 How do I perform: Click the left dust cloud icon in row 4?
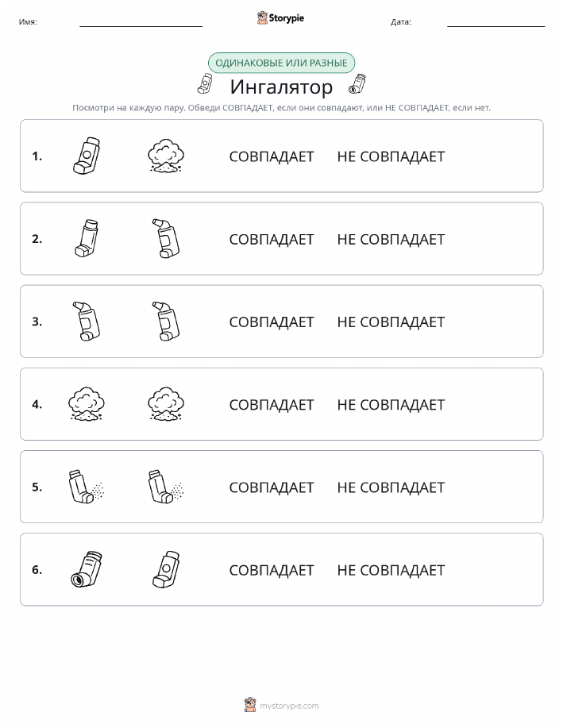tap(87, 404)
